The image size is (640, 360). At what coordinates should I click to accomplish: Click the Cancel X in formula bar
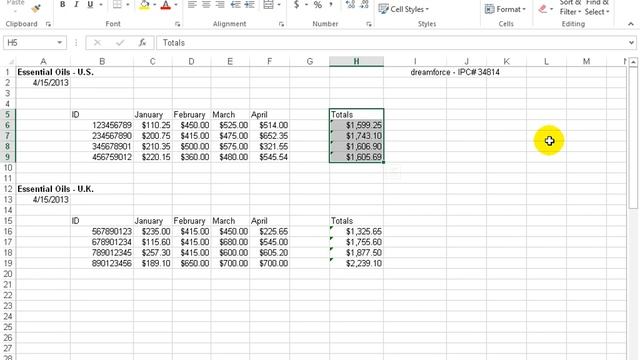pos(97,43)
